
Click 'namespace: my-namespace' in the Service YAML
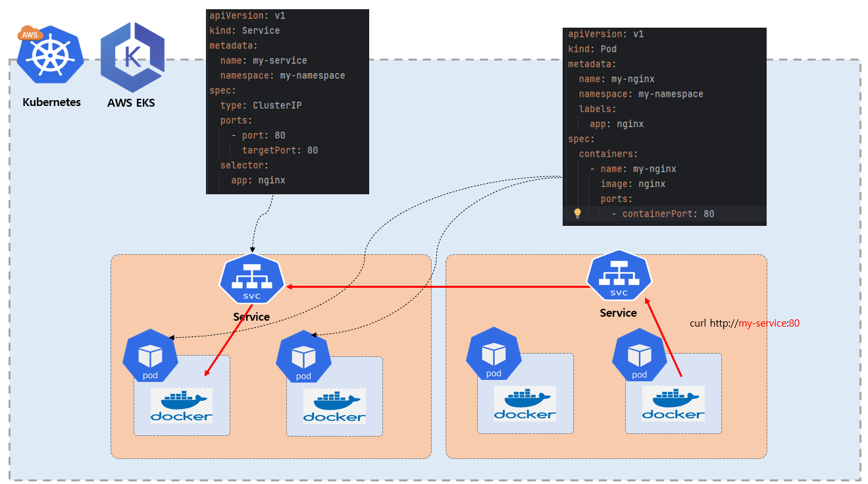pos(283,76)
